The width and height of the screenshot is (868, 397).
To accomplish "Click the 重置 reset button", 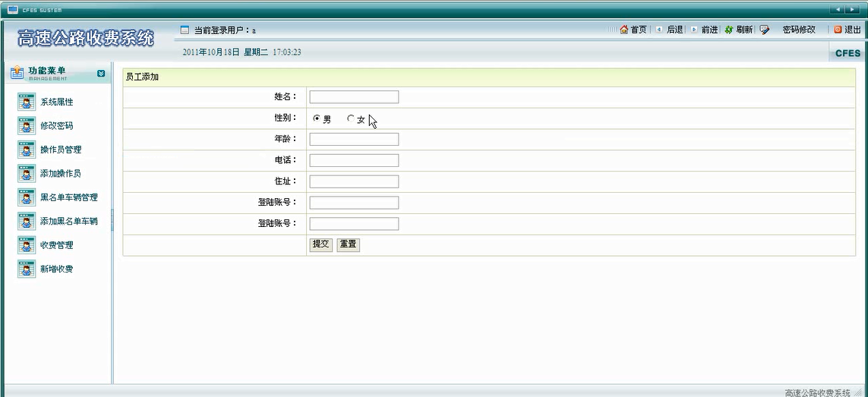I will click(349, 244).
